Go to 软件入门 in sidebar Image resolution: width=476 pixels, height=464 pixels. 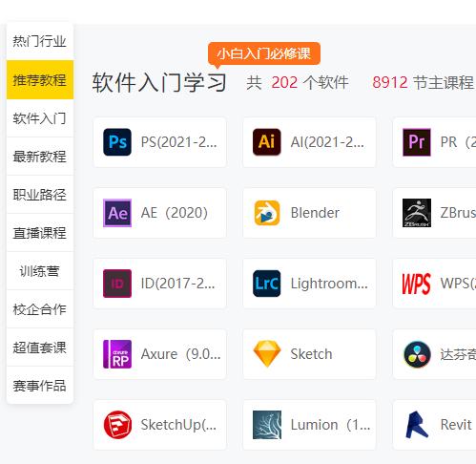[40, 118]
